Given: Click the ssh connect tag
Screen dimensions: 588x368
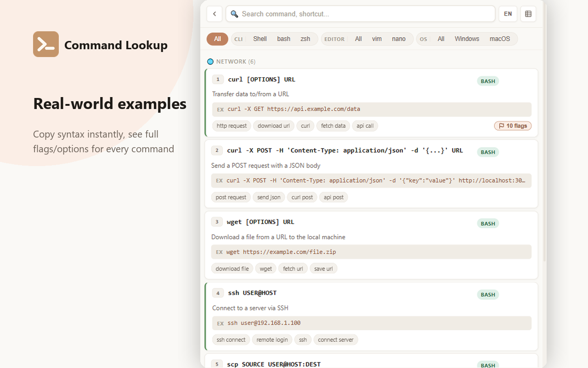Looking at the screenshot, I should (x=231, y=340).
